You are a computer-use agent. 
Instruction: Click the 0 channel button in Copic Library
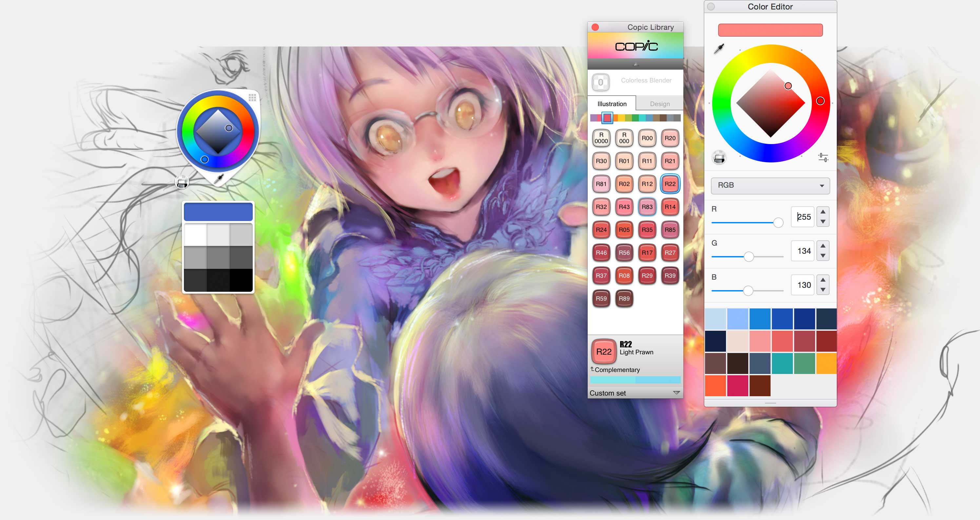coord(601,81)
